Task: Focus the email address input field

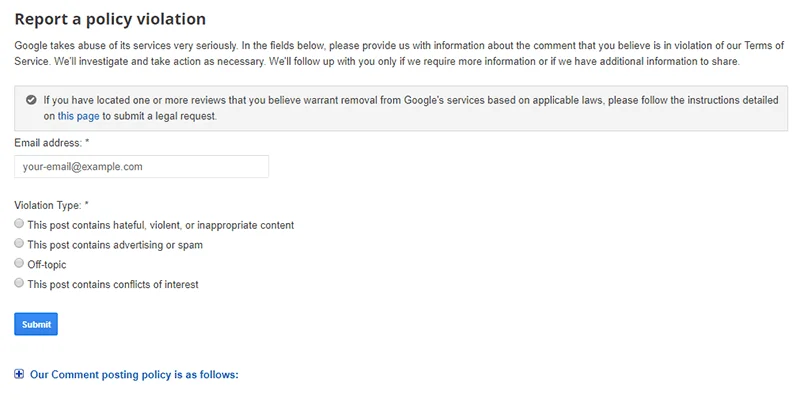Action: pos(141,167)
